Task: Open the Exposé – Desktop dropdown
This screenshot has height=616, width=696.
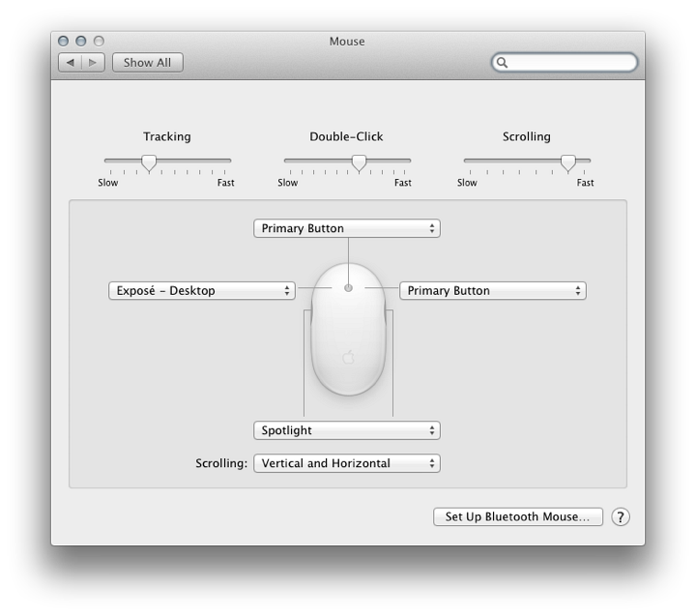Action: click(202, 290)
